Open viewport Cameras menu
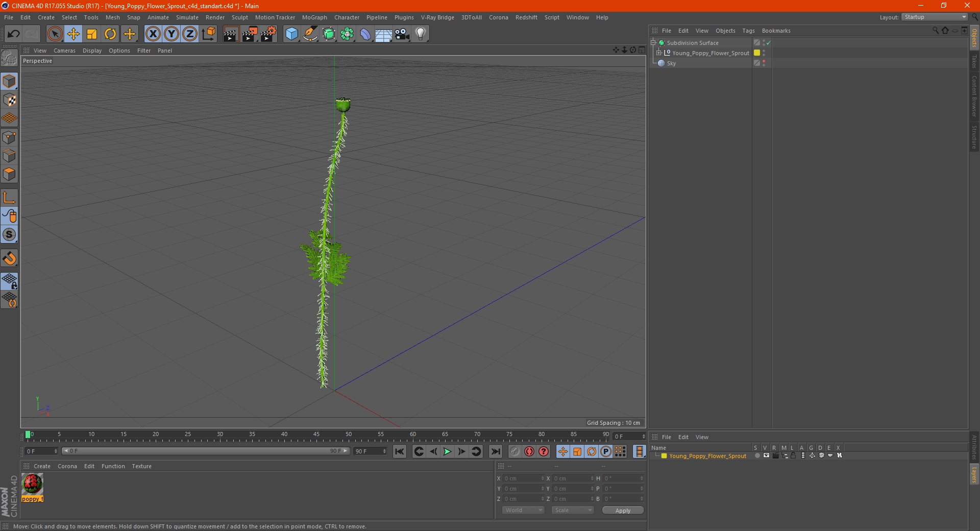 point(64,51)
